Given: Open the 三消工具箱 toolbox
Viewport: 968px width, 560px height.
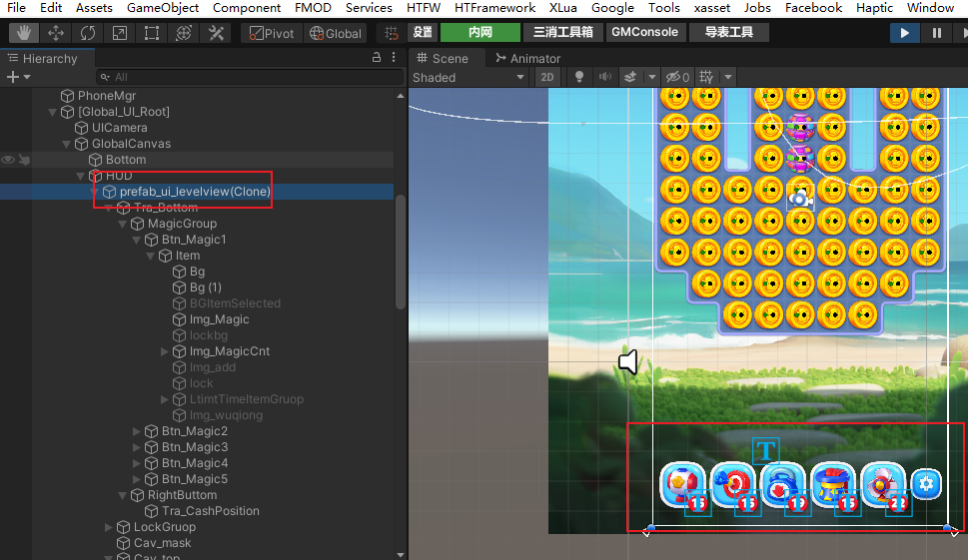Looking at the screenshot, I should (562, 32).
